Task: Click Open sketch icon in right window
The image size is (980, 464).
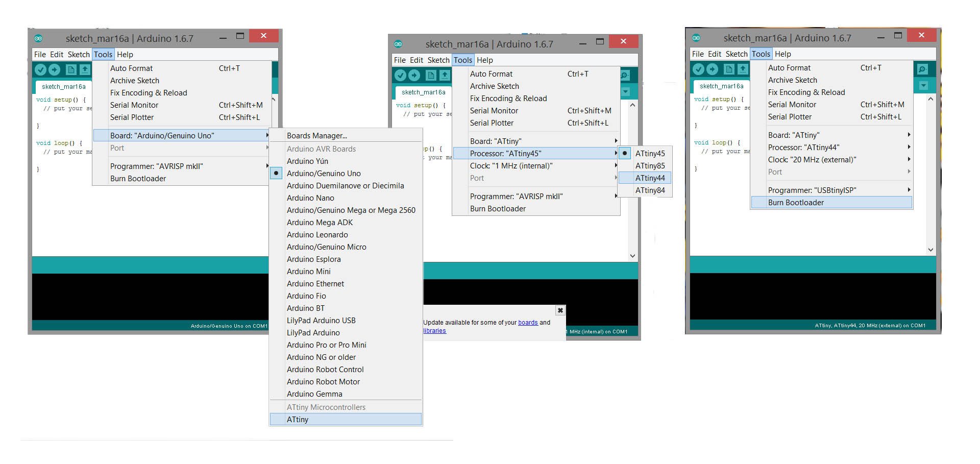Action: click(x=743, y=69)
